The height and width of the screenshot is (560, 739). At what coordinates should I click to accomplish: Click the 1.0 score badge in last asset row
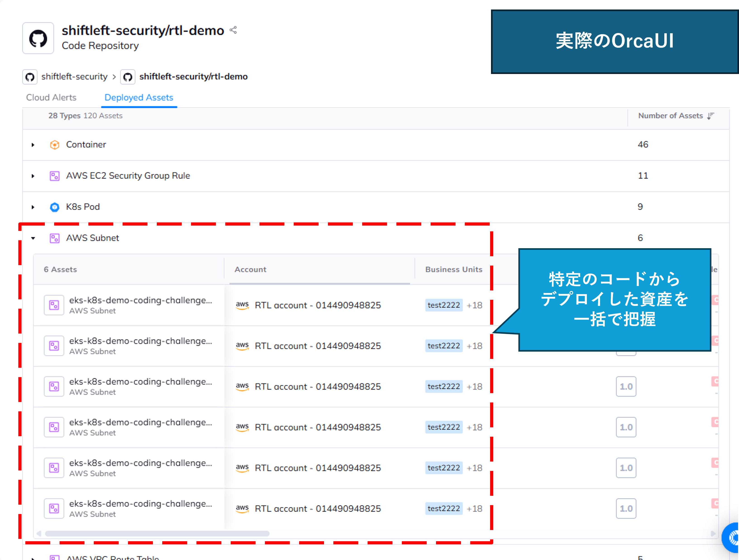click(626, 509)
